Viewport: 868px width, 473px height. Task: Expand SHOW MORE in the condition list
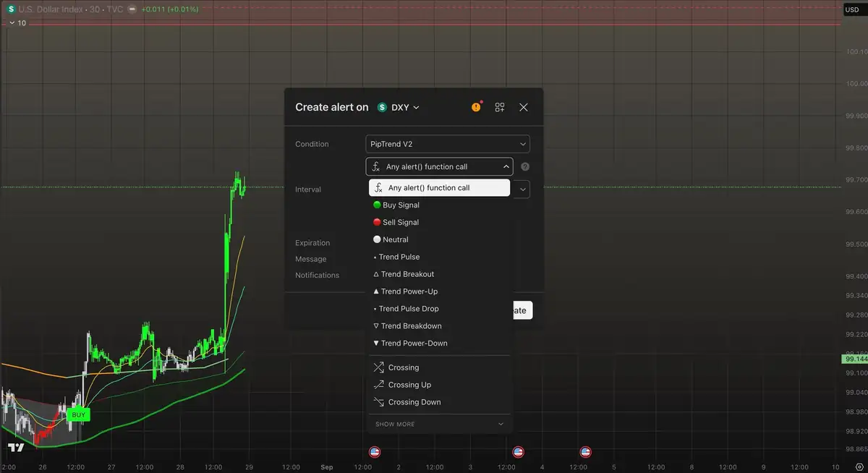(x=439, y=424)
